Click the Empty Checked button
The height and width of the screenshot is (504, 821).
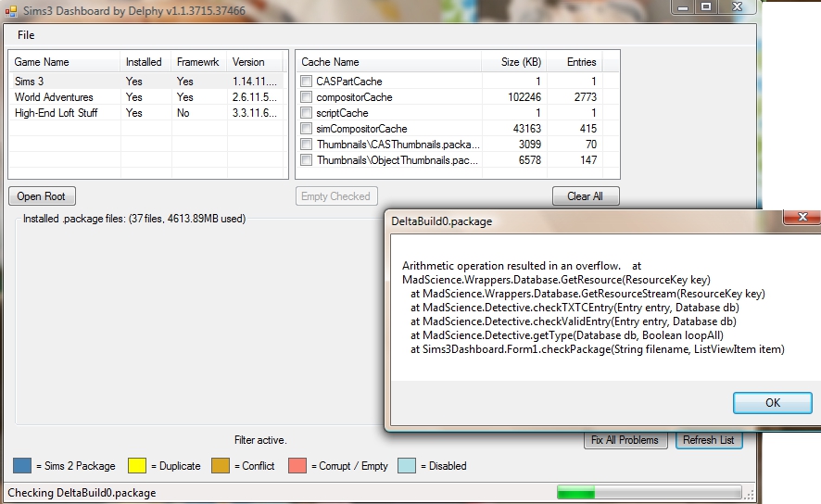click(336, 196)
